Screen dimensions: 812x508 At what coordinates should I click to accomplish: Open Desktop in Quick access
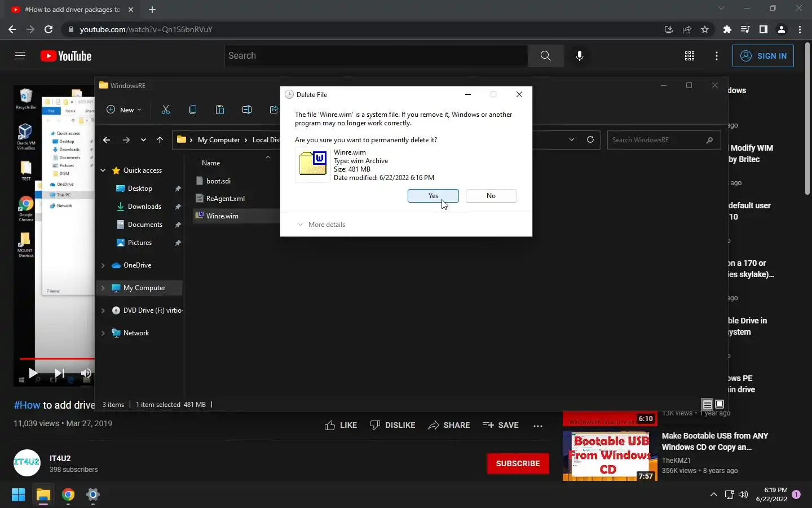140,189
